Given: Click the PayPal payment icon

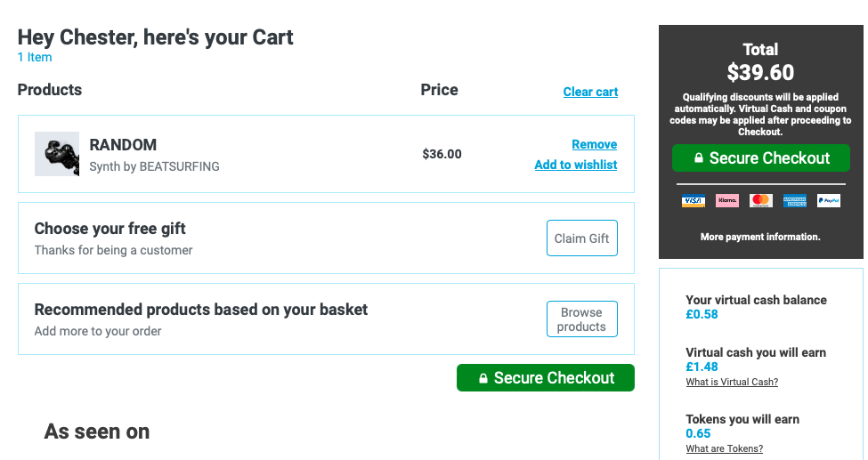Looking at the screenshot, I should point(828,200).
